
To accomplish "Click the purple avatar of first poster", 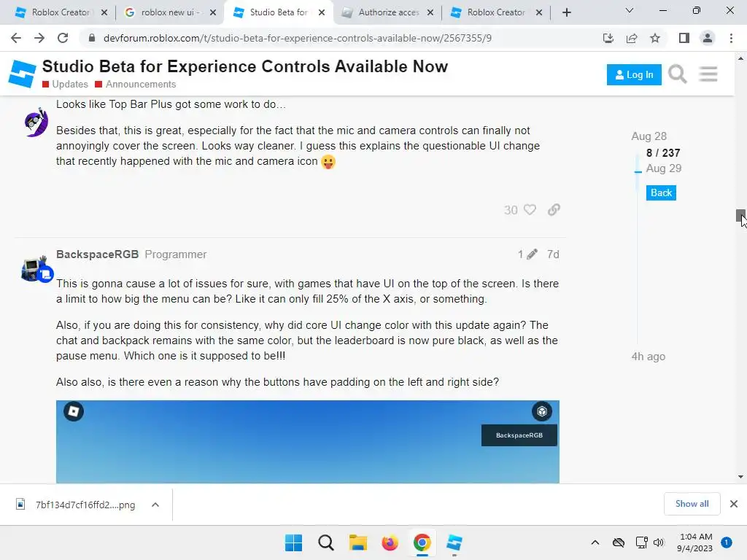I will 36,122.
